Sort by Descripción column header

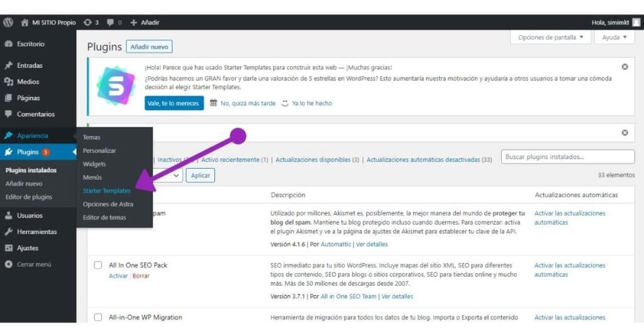(x=288, y=195)
